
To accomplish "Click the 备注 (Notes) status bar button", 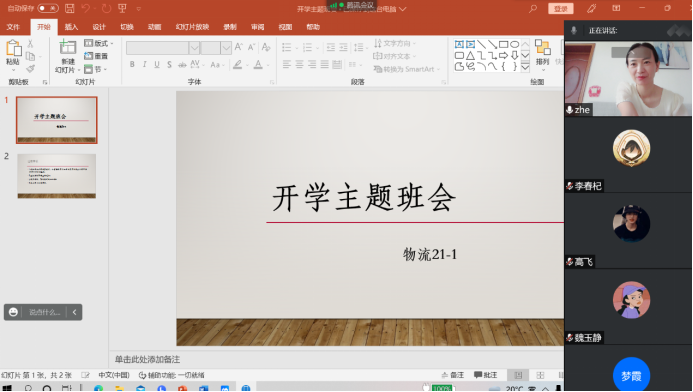I will point(453,375).
